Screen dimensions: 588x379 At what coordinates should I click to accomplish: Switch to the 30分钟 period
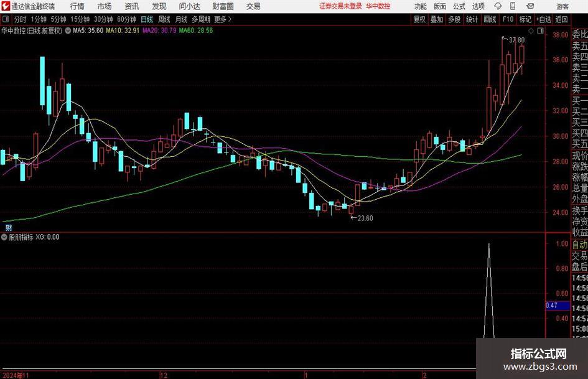pyautogui.click(x=103, y=19)
